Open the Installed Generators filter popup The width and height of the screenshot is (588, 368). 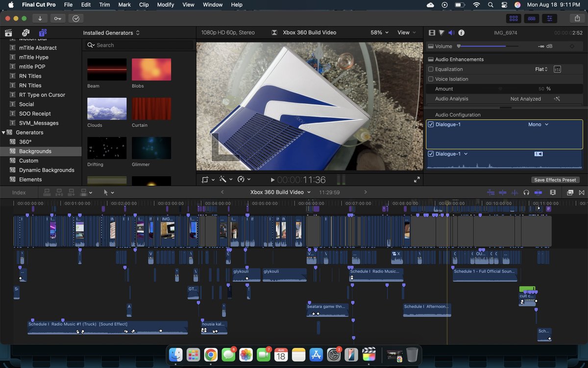pyautogui.click(x=111, y=33)
